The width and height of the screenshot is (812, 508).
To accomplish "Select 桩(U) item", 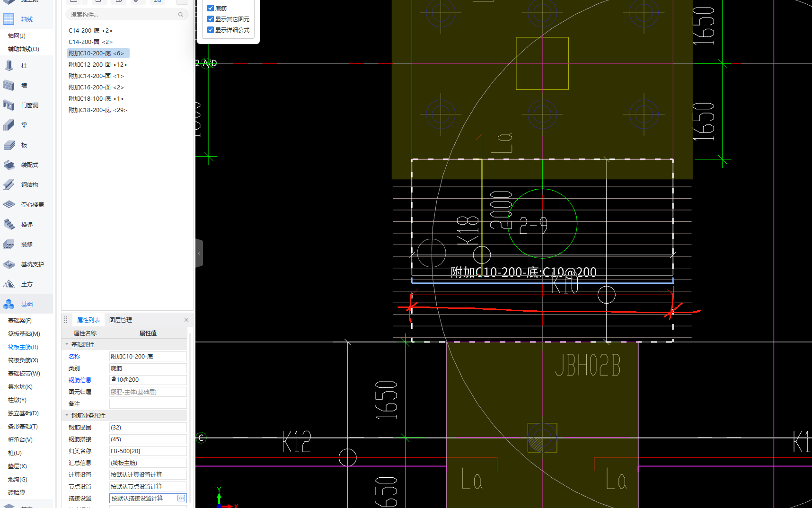I will (x=15, y=453).
